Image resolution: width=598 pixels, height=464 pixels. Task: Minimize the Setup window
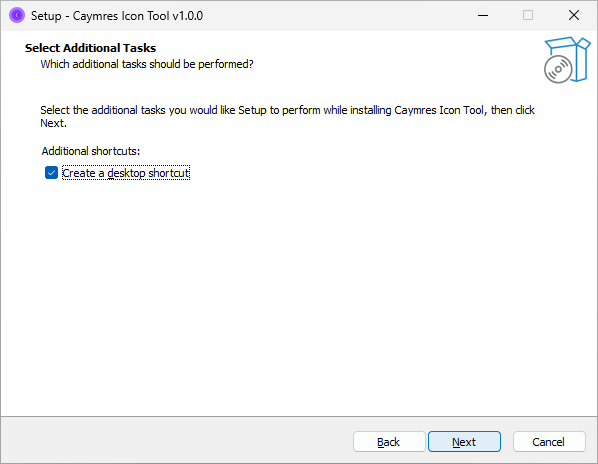click(x=483, y=16)
